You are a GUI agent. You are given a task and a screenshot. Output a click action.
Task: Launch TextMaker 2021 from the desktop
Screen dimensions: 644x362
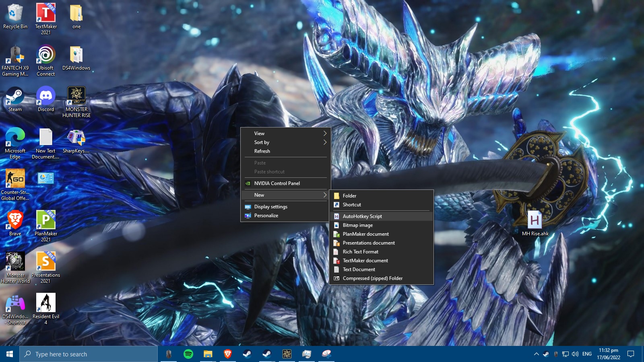46,19
